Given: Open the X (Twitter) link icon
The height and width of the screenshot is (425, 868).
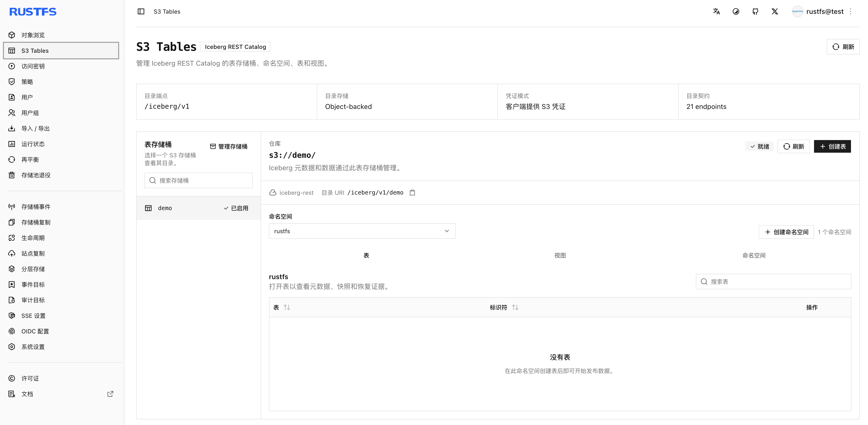Looking at the screenshot, I should (x=775, y=11).
